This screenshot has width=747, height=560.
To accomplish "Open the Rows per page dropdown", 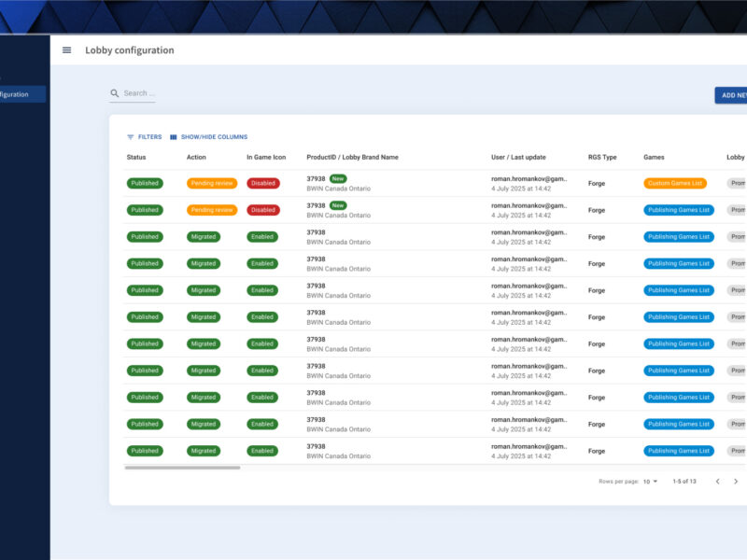I will pos(650,482).
